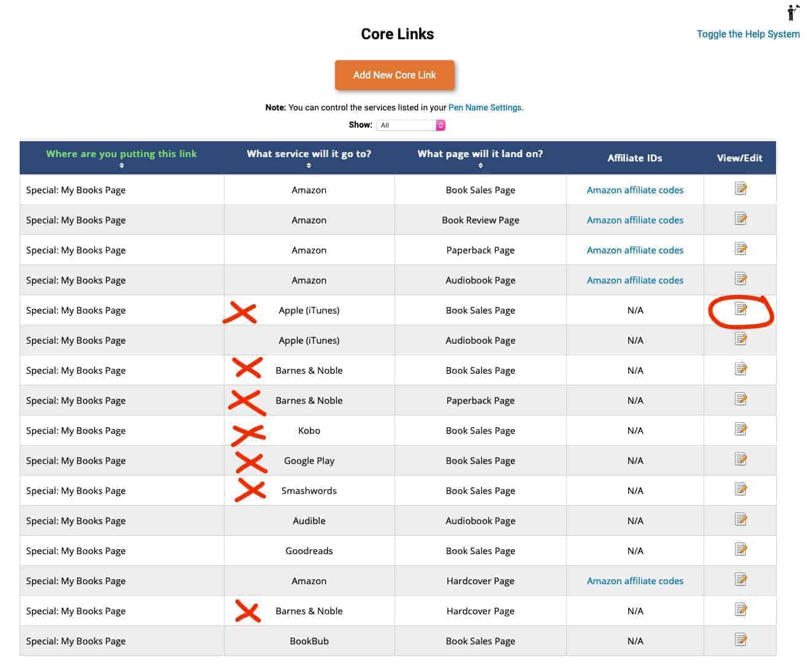Select the BookBub service cell
The image size is (811, 672).
pos(309,641)
